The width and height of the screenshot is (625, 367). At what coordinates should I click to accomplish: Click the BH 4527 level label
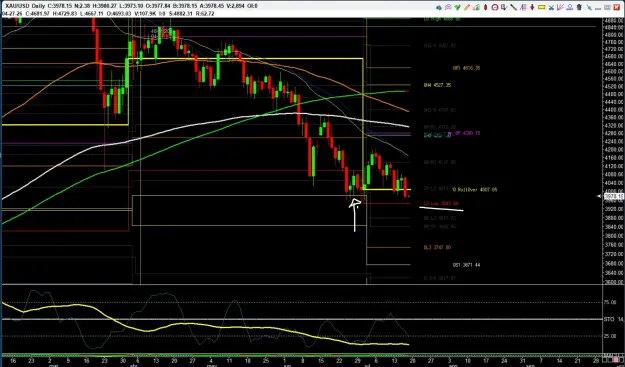[x=437, y=85]
